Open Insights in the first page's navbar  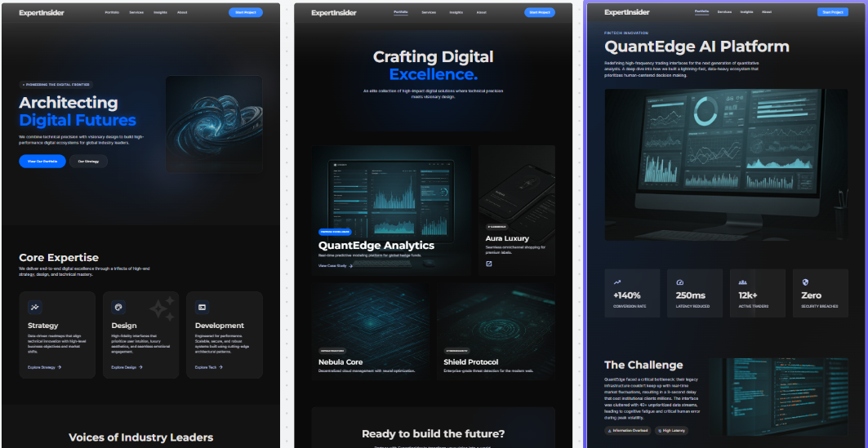[161, 12]
